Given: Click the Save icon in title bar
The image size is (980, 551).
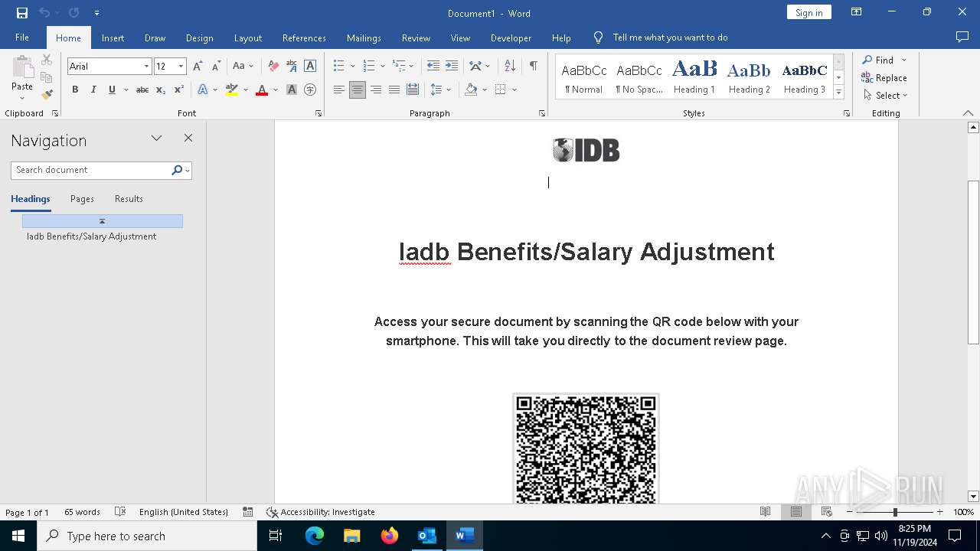Looking at the screenshot, I should click(x=22, y=13).
